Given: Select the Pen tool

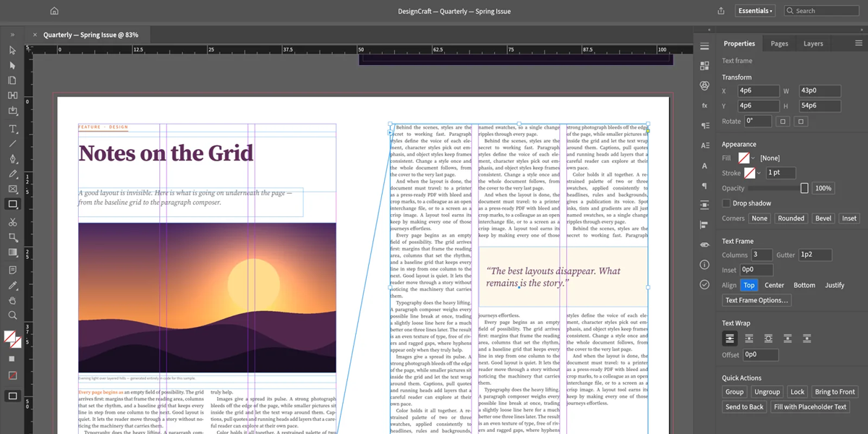Looking at the screenshot, I should [x=12, y=159].
